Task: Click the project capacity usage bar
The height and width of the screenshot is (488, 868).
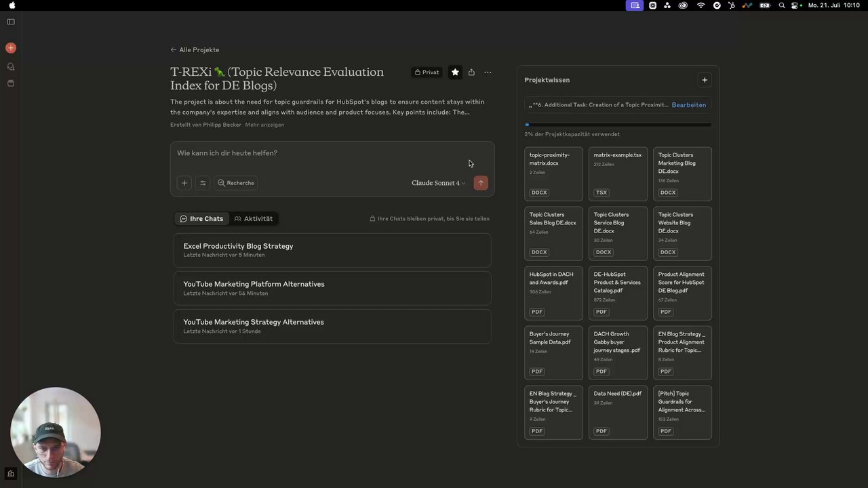Action: point(618,125)
